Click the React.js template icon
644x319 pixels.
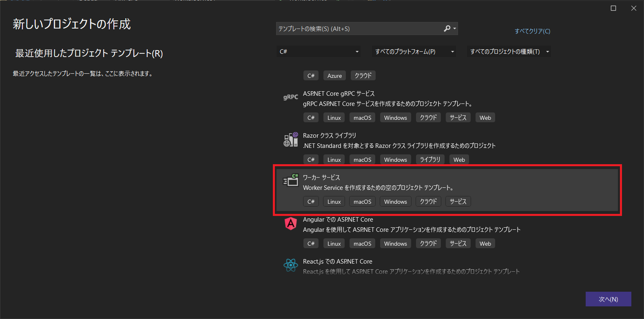pyautogui.click(x=291, y=265)
